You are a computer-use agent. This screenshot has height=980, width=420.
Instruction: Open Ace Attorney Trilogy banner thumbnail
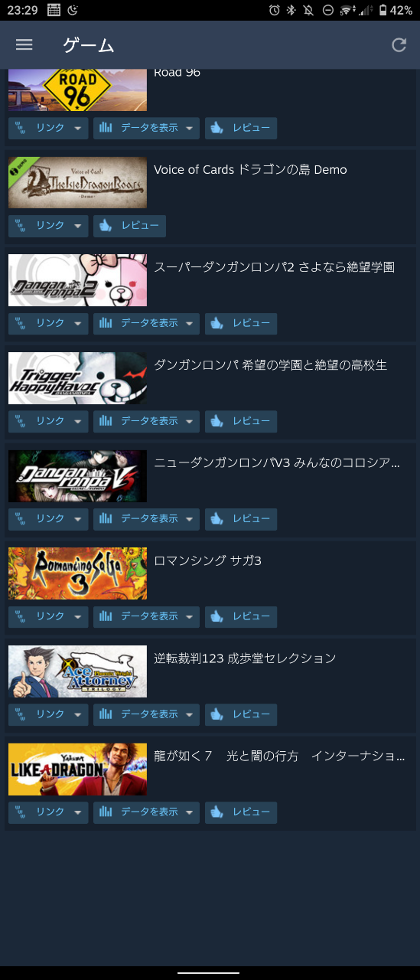pyautogui.click(x=77, y=671)
